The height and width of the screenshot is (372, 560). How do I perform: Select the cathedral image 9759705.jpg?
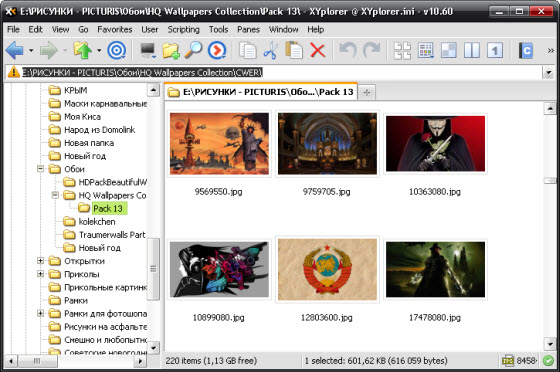click(x=327, y=144)
